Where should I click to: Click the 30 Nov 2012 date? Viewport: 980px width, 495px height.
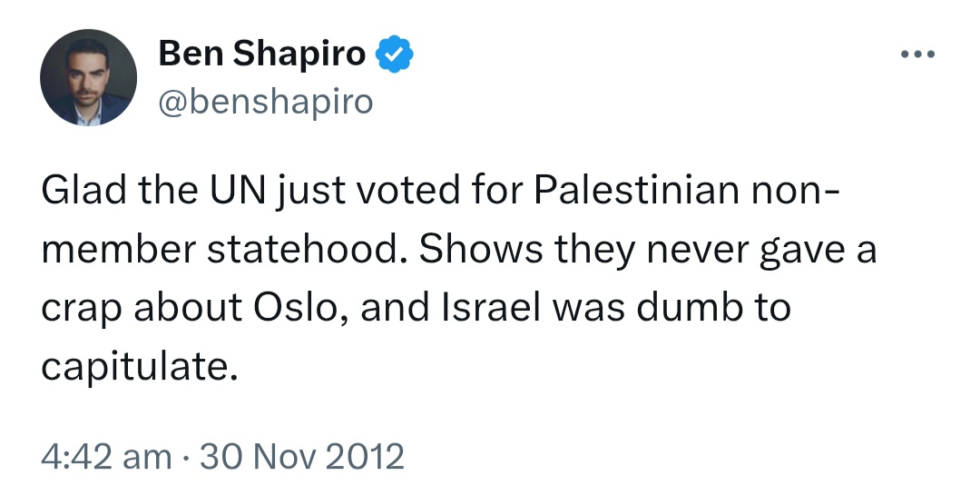[x=302, y=456]
